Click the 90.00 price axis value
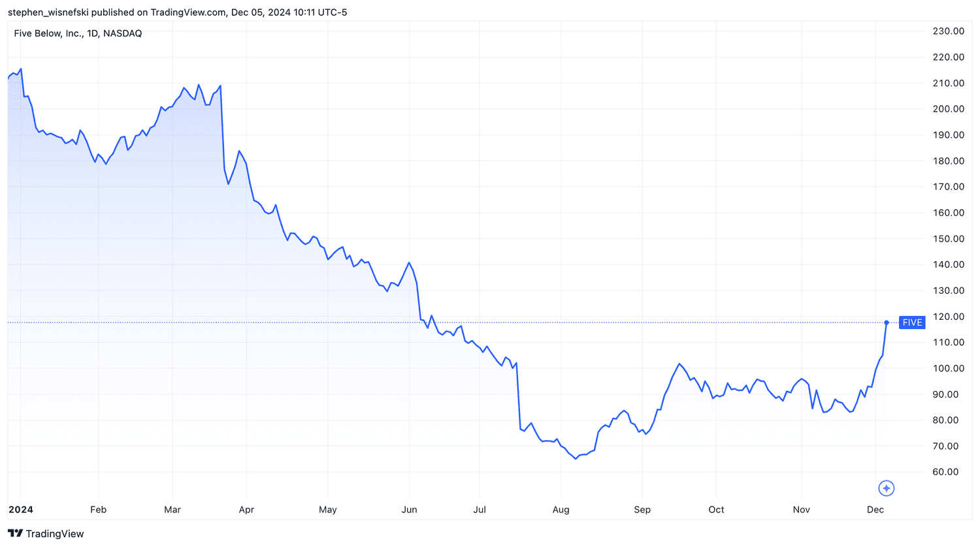 [945, 394]
